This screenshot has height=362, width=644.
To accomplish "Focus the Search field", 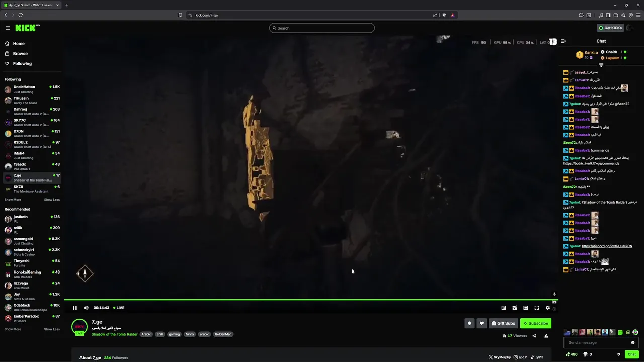I will point(322,28).
